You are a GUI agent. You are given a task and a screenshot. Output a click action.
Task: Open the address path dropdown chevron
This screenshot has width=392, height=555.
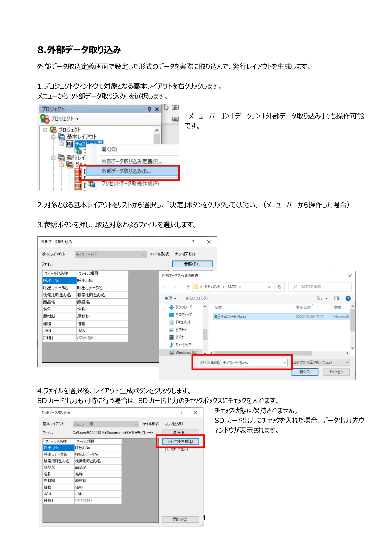click(x=269, y=287)
